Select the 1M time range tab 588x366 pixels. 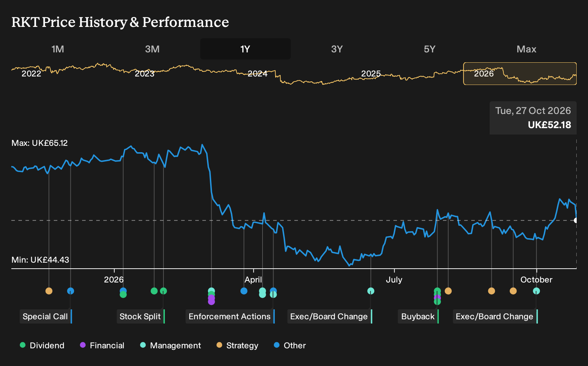(58, 49)
